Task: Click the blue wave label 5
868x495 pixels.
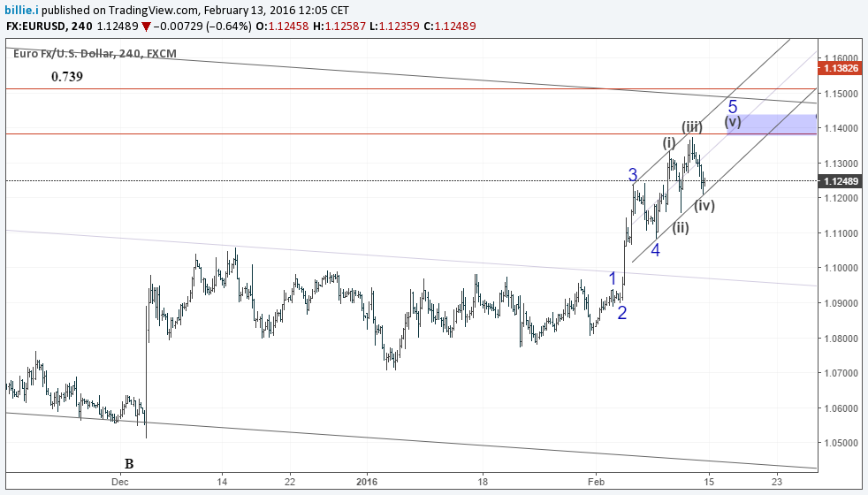Action: click(x=733, y=106)
